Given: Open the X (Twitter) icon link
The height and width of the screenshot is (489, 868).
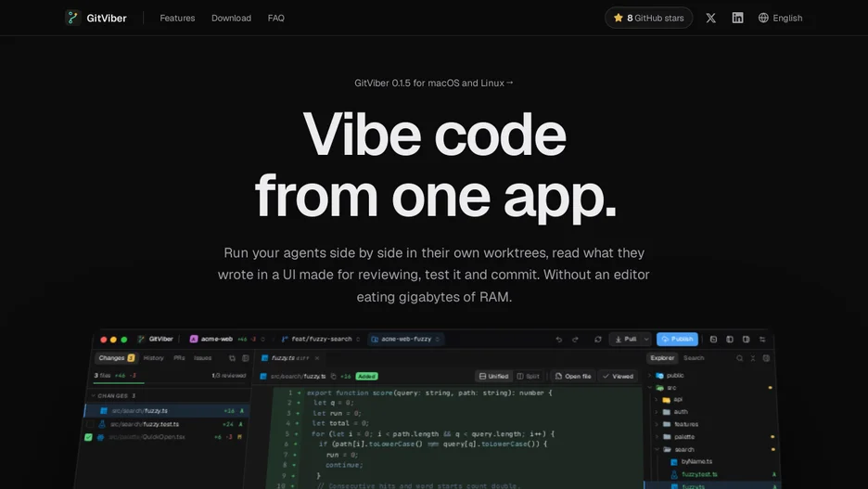Looking at the screenshot, I should pyautogui.click(x=710, y=18).
